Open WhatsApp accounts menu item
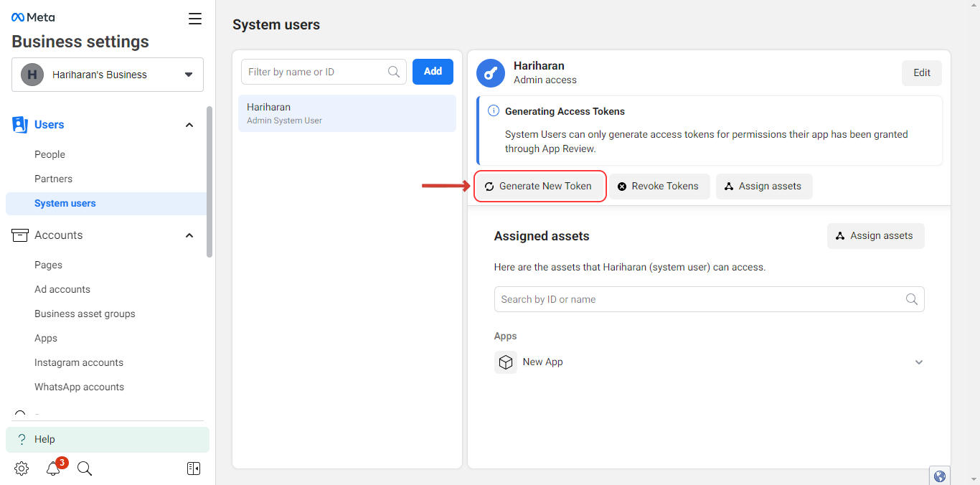The image size is (980, 485). [79, 387]
